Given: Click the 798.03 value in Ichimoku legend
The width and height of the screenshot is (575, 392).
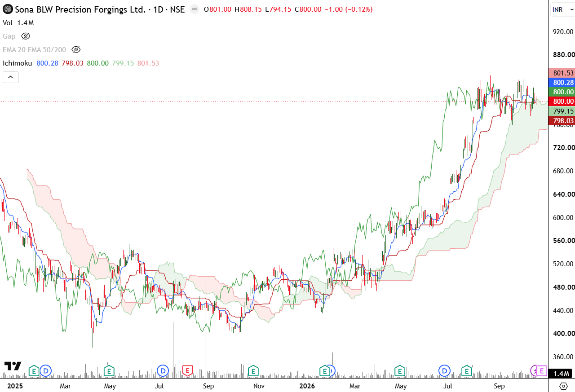Looking at the screenshot, I should coord(72,63).
